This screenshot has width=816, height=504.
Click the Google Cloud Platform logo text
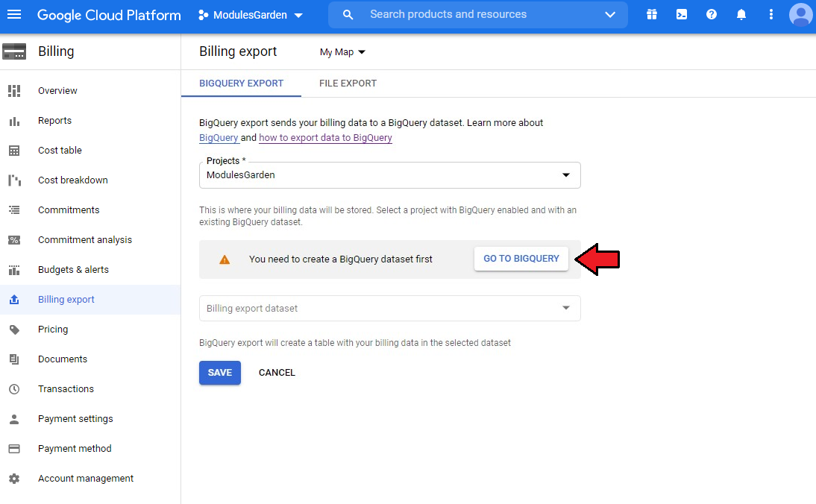109,15
